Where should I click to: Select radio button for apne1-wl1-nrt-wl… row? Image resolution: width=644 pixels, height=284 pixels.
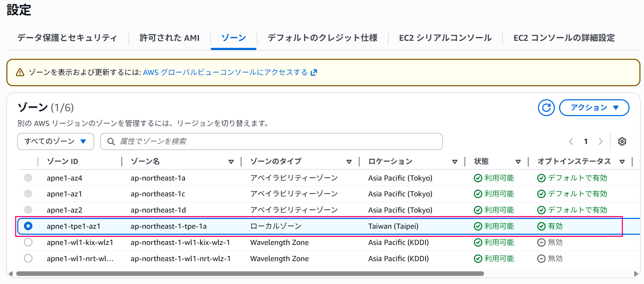(x=28, y=258)
